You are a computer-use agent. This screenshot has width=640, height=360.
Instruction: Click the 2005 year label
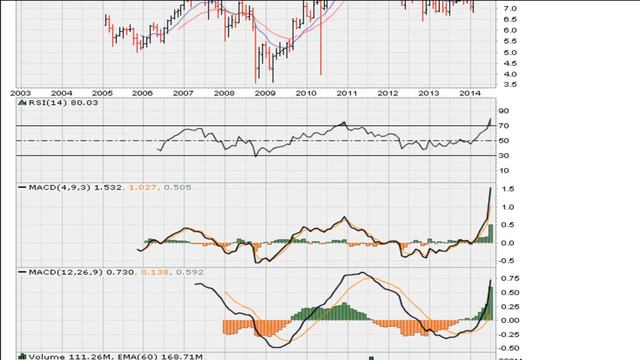coord(102,93)
